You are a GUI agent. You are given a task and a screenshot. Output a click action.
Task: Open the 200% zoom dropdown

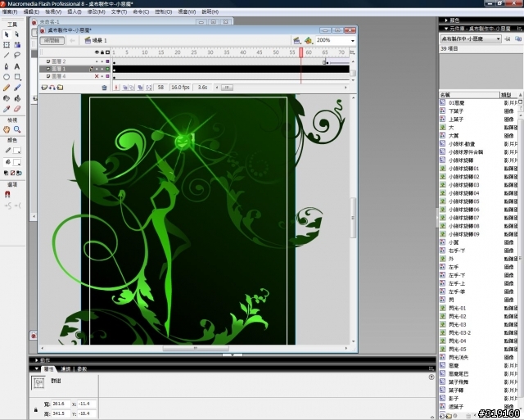point(353,41)
